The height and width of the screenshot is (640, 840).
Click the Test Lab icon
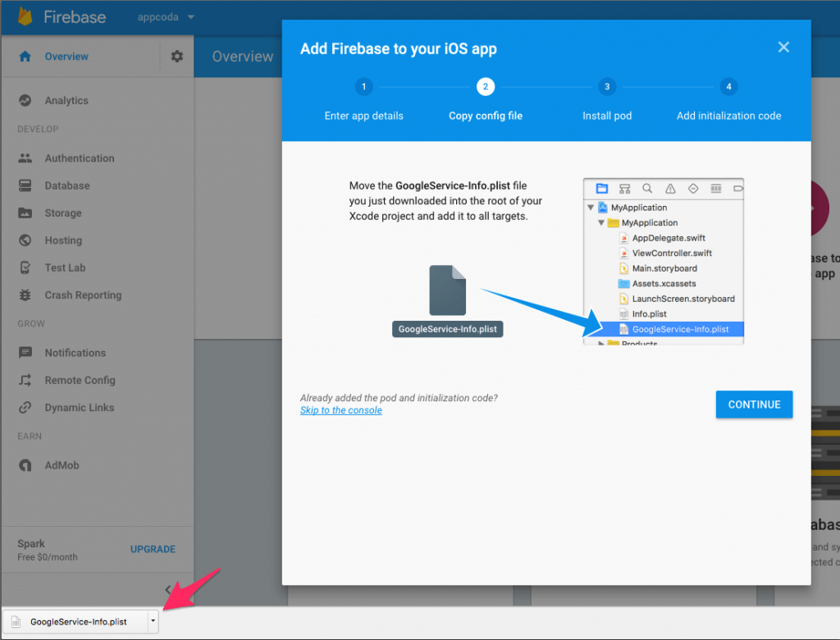pos(25,267)
